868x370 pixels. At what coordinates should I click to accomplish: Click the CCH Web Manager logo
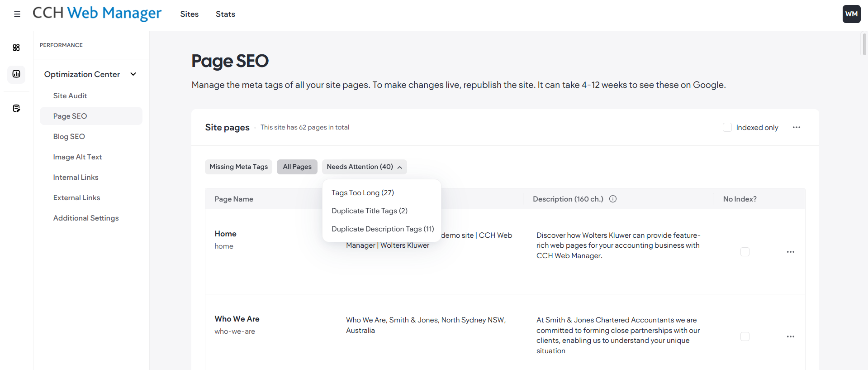pos(97,13)
